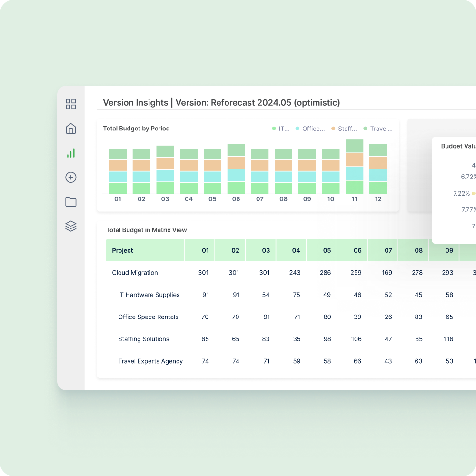Select the Staffing Solutions row

click(143, 339)
